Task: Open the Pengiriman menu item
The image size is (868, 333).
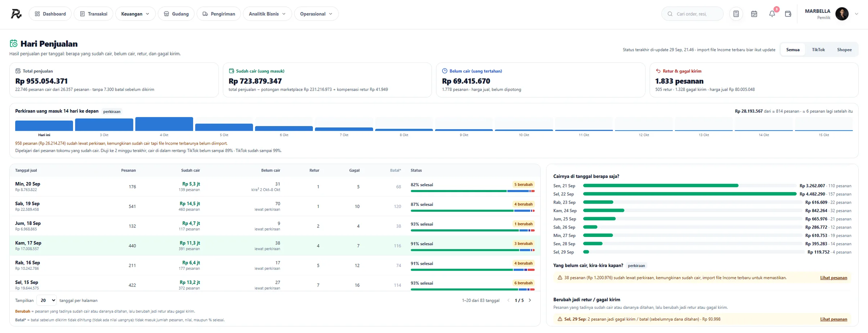Action: [219, 14]
